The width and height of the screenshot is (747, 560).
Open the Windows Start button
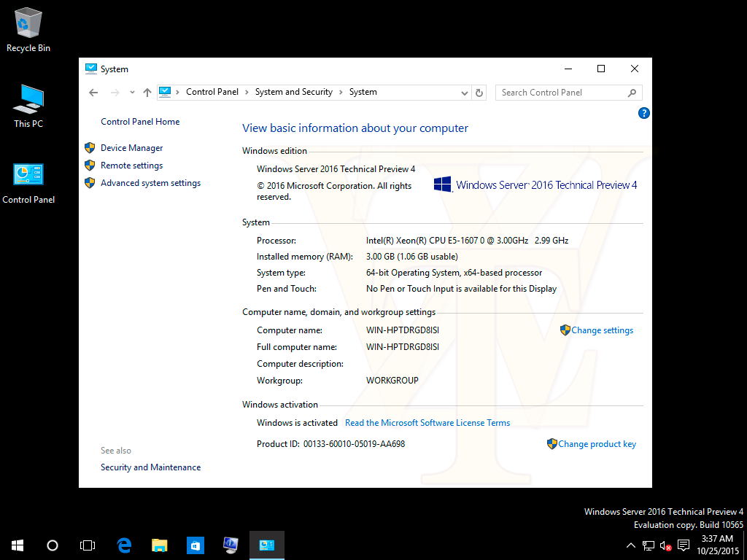[x=18, y=545]
